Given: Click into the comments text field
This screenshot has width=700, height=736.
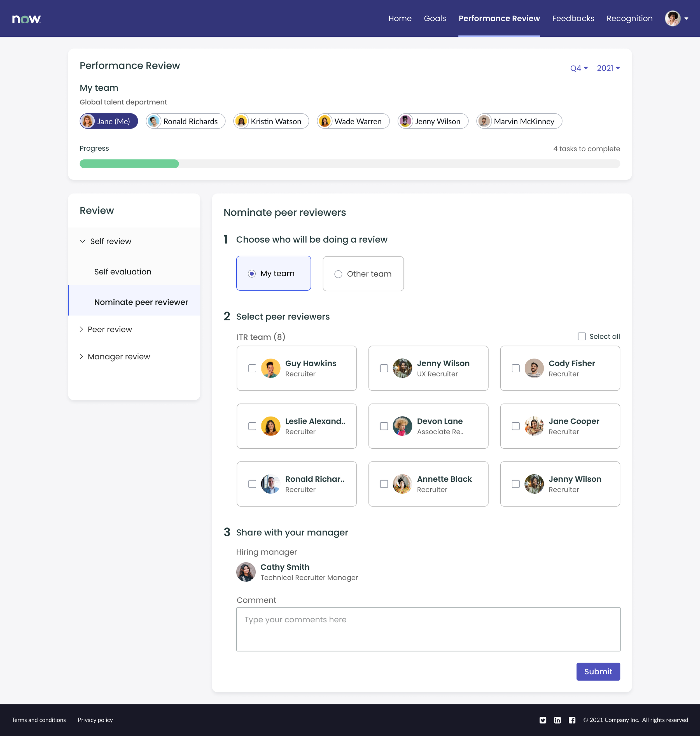Looking at the screenshot, I should pyautogui.click(x=428, y=629).
